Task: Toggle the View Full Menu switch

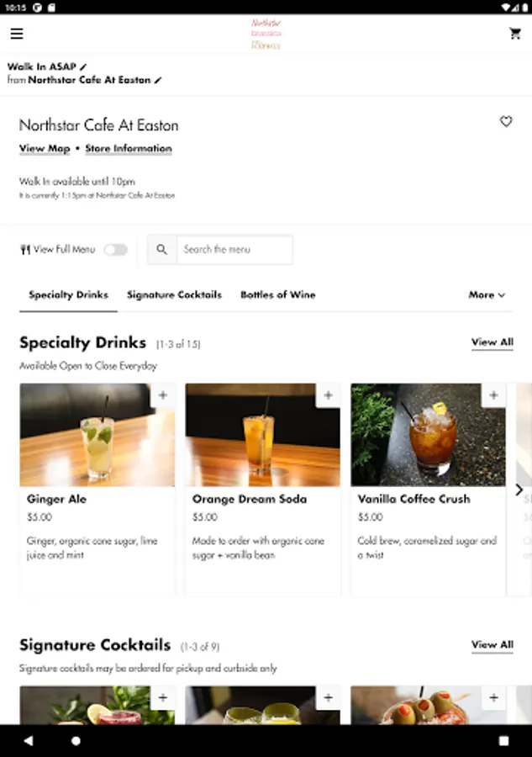Action: [x=116, y=250]
